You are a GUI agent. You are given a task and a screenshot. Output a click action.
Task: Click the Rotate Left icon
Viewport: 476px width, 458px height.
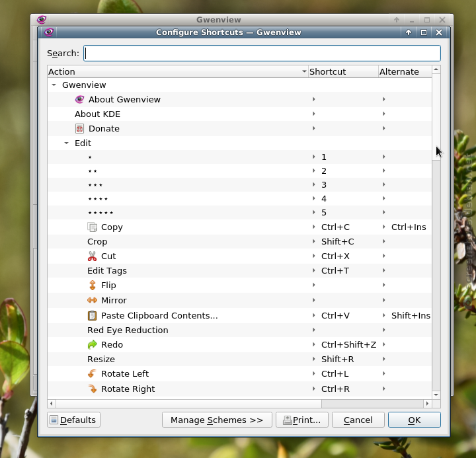[x=93, y=373]
